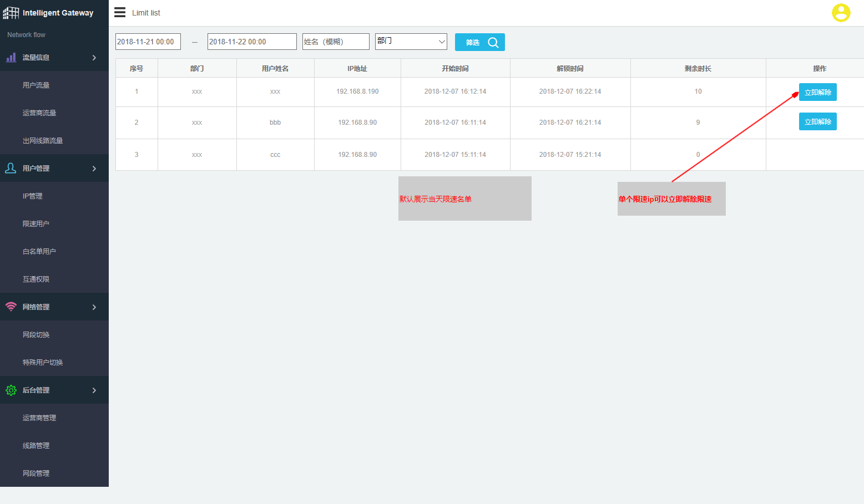864x504 pixels.
Task: Click the Network flow label
Action: point(26,34)
